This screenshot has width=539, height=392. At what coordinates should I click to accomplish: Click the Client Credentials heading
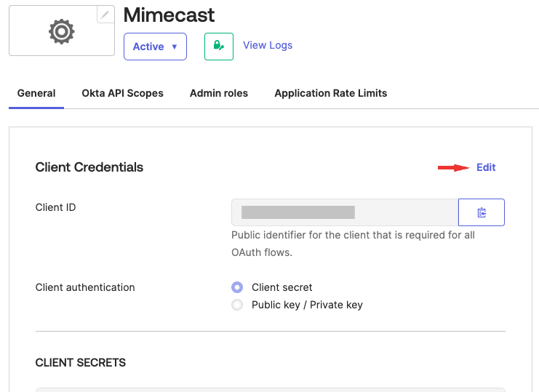click(89, 167)
